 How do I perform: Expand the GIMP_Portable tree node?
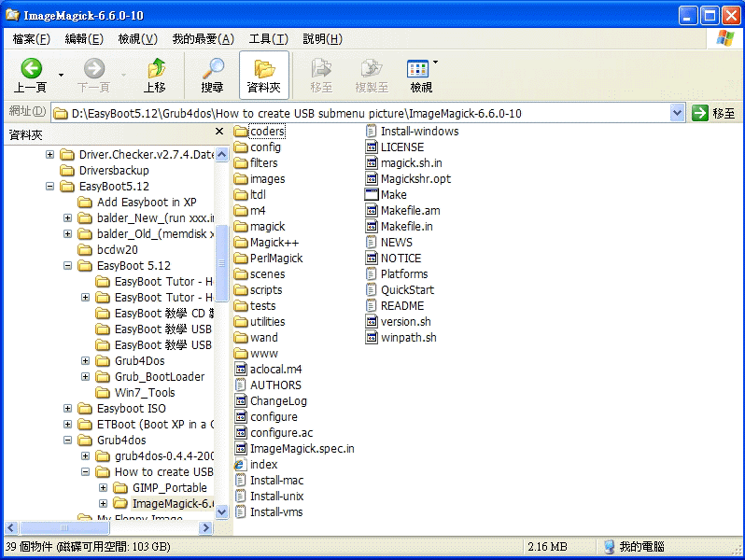[103, 488]
